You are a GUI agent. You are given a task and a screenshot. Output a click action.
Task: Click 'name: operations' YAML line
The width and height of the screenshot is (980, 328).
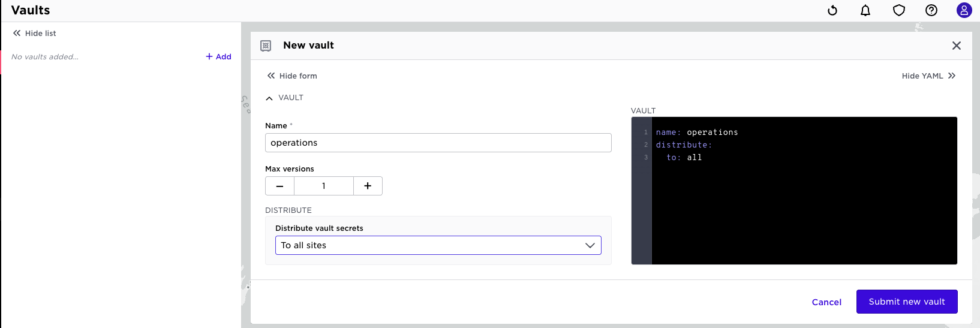point(697,133)
